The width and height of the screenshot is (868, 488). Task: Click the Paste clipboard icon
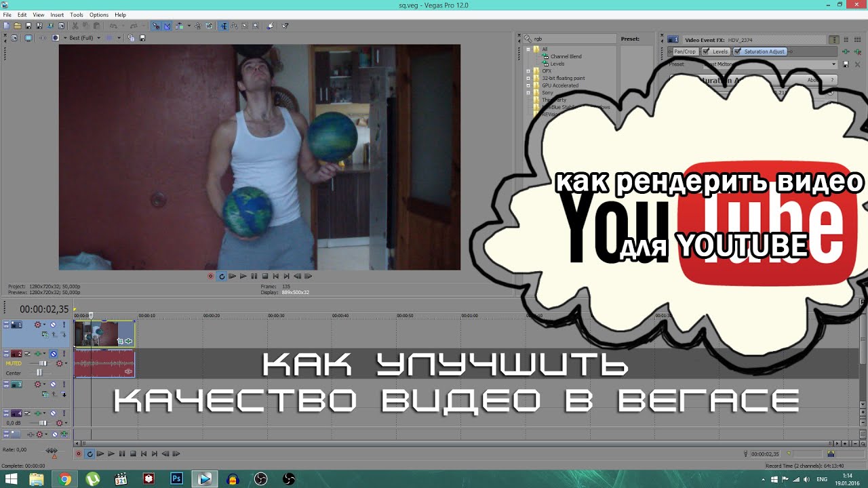point(96,26)
